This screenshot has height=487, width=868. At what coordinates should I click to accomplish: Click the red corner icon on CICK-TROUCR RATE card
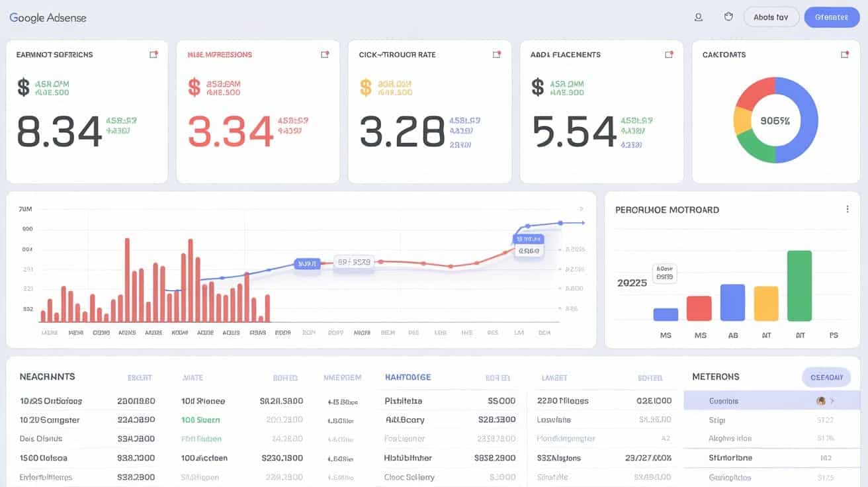(x=497, y=54)
